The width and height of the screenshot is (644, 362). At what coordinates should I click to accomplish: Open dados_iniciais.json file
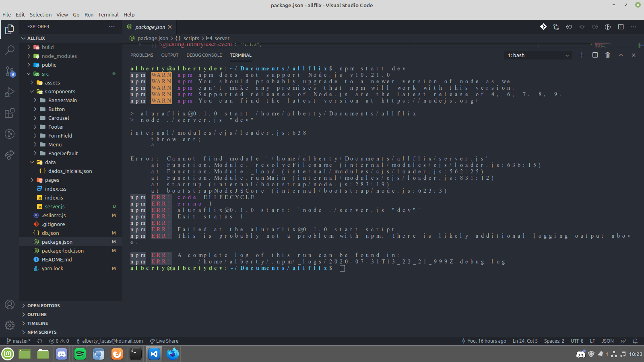tap(71, 171)
